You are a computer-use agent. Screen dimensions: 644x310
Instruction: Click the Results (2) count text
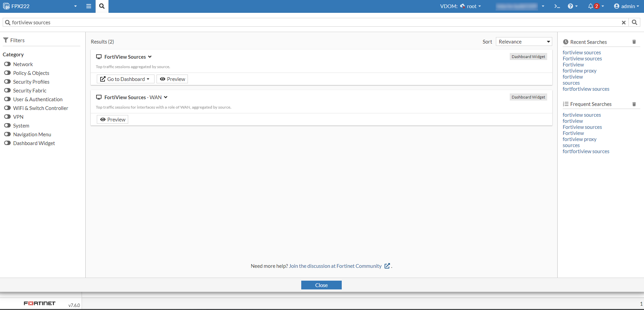pyautogui.click(x=102, y=41)
